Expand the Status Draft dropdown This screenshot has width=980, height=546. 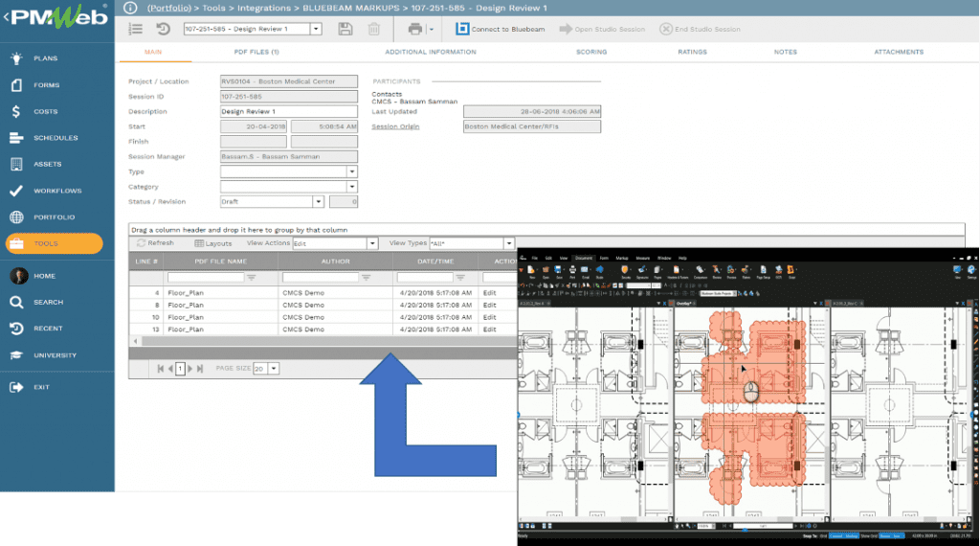pyautogui.click(x=318, y=201)
